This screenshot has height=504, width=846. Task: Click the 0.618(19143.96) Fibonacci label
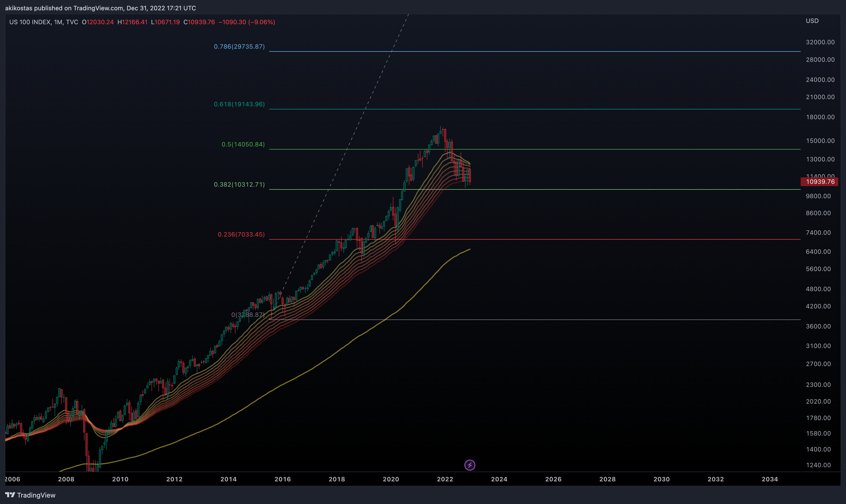pyautogui.click(x=239, y=104)
